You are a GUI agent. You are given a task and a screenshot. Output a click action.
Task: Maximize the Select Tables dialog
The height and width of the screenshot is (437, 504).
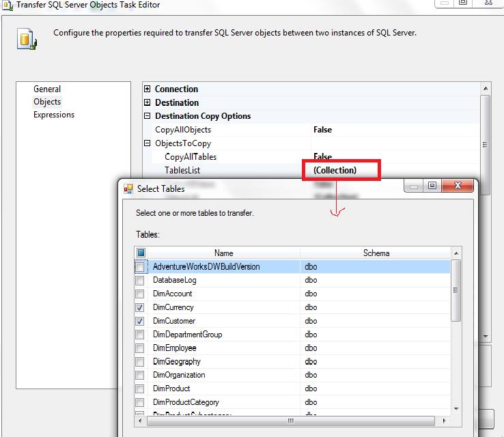pos(432,186)
